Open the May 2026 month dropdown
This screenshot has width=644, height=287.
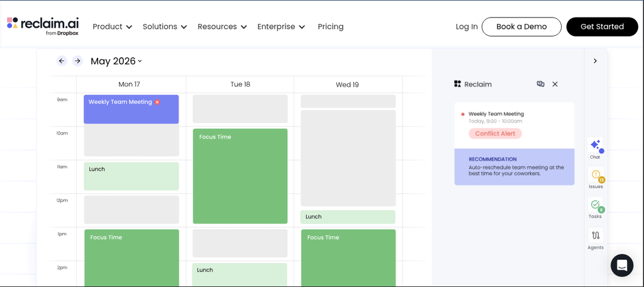click(116, 61)
